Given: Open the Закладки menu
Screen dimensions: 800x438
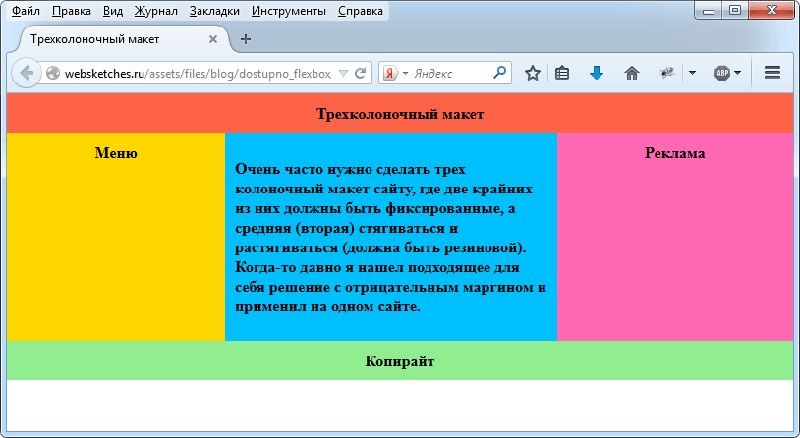Looking at the screenshot, I should pyautogui.click(x=215, y=11).
